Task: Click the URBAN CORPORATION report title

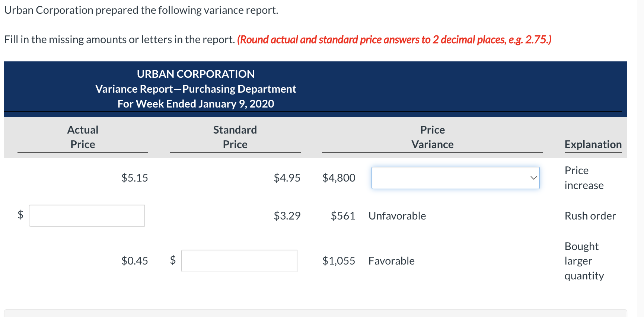Action: 195,74
